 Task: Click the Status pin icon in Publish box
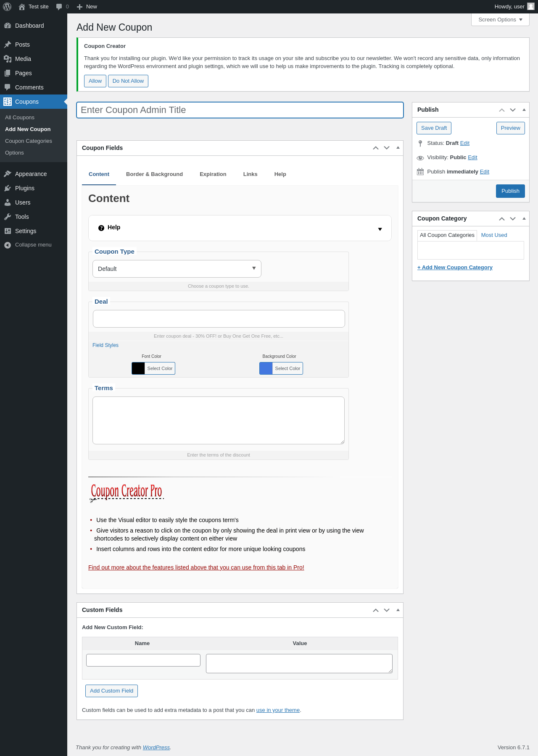(x=420, y=143)
